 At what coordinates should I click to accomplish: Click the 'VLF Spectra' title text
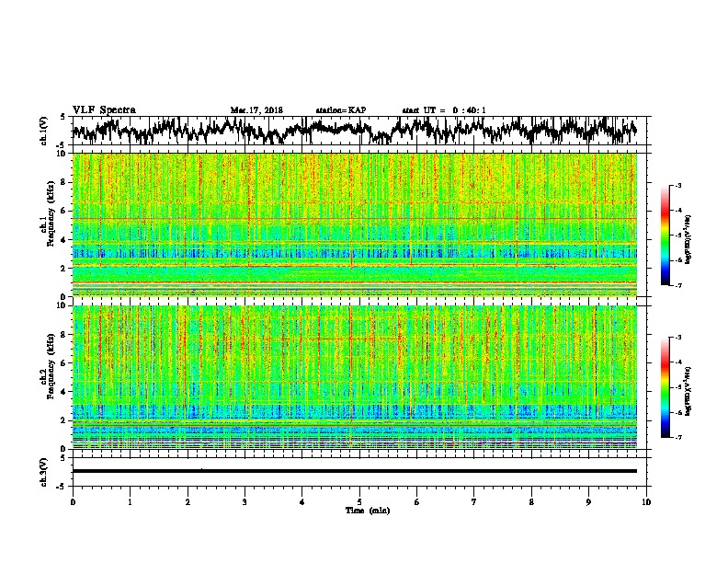click(x=104, y=110)
